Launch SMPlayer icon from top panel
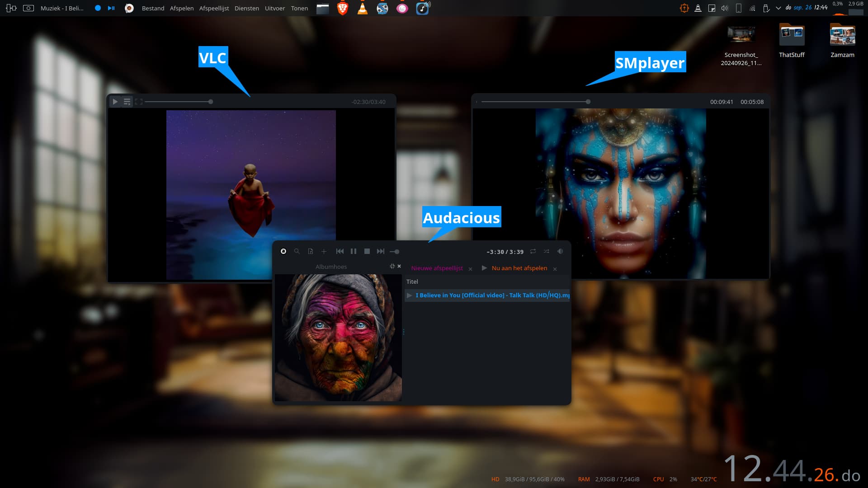868x488 pixels. 382,8
